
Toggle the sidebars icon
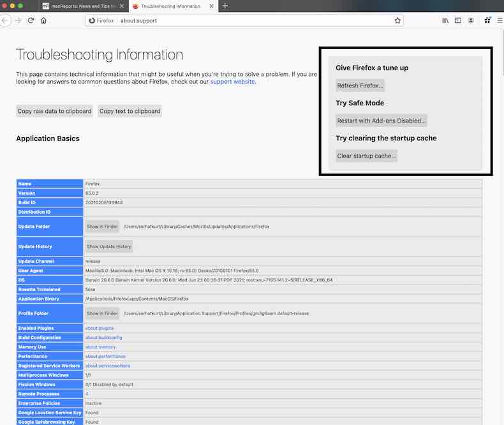[458, 20]
